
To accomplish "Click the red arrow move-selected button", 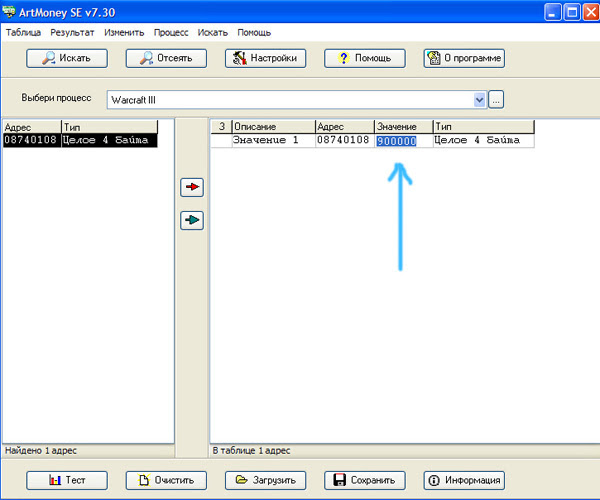I will tap(192, 187).
